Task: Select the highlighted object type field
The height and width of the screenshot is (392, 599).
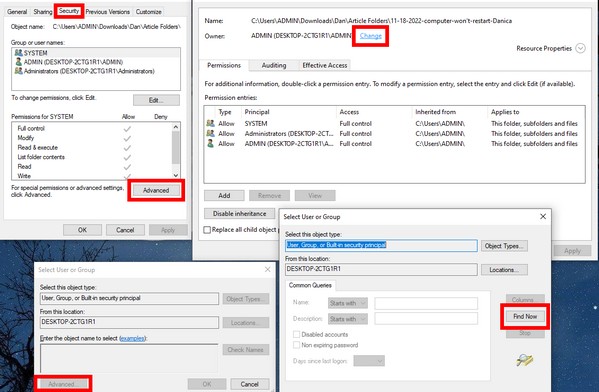Action: pyautogui.click(x=381, y=245)
